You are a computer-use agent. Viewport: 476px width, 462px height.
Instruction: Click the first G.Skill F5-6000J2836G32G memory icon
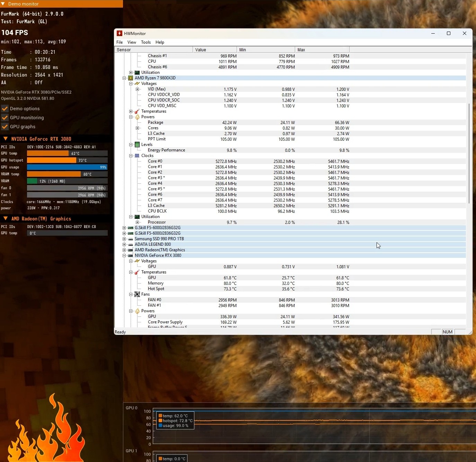point(131,228)
